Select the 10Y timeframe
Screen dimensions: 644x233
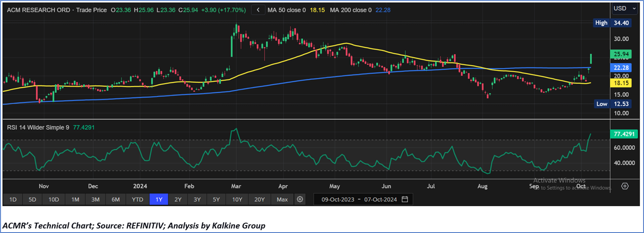coord(237,199)
